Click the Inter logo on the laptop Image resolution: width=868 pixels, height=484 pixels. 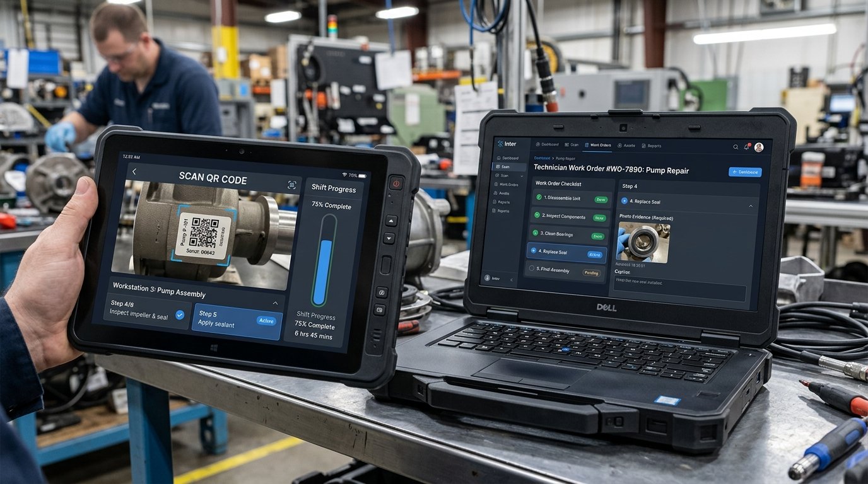507,144
